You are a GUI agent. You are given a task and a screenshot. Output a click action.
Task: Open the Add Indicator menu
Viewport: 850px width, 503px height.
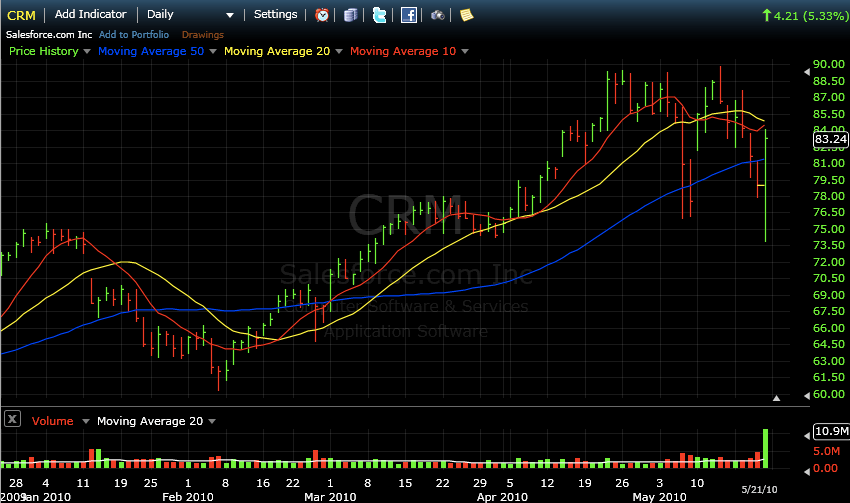[x=91, y=14]
